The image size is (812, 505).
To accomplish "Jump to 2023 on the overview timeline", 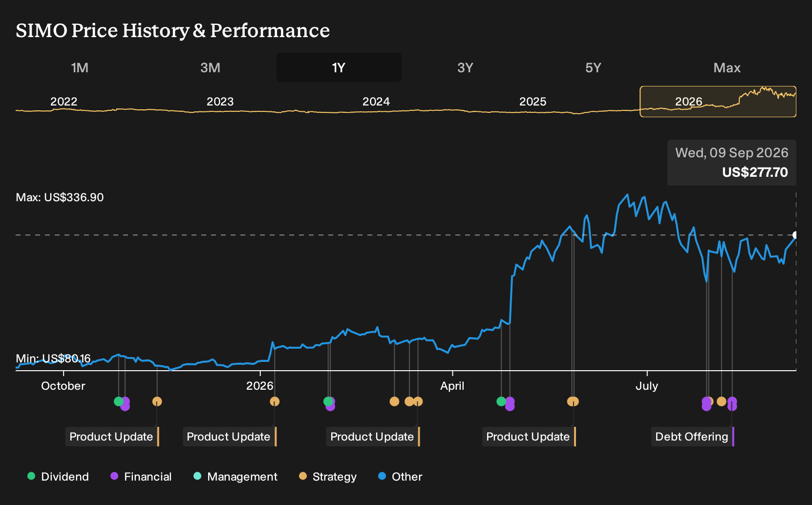I will pos(220,102).
